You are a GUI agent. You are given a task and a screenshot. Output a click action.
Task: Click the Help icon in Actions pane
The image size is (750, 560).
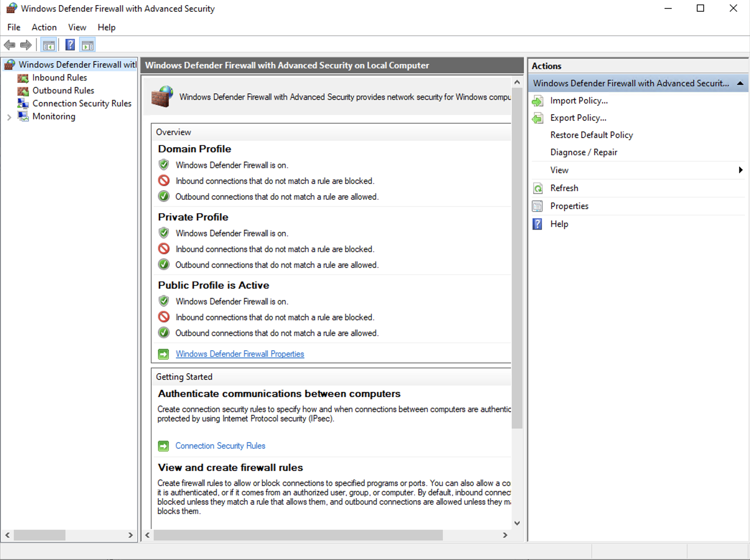click(x=538, y=224)
